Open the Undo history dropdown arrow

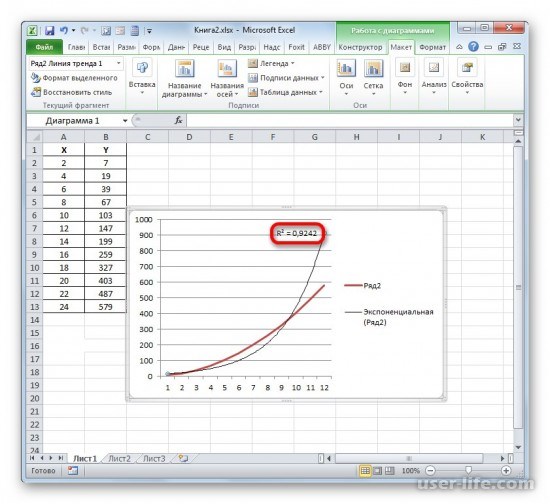pos(73,31)
